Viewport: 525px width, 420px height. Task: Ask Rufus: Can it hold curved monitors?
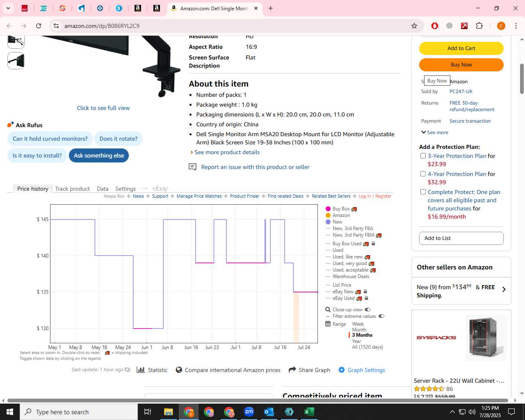coord(50,139)
